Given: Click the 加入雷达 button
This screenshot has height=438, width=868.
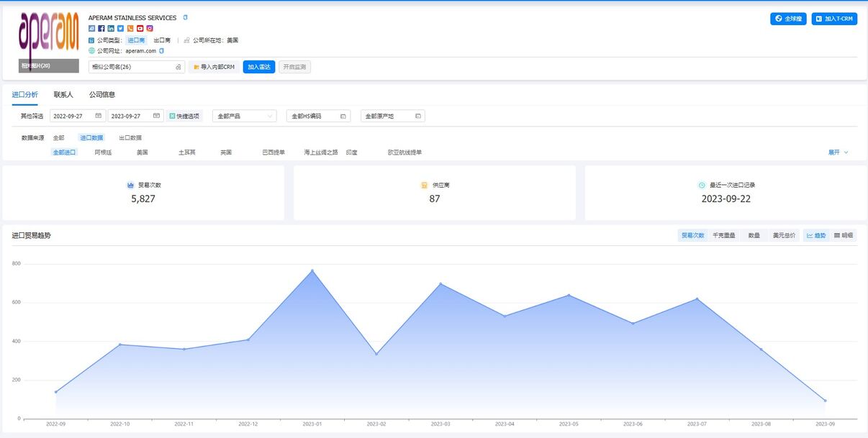Looking at the screenshot, I should pos(258,67).
